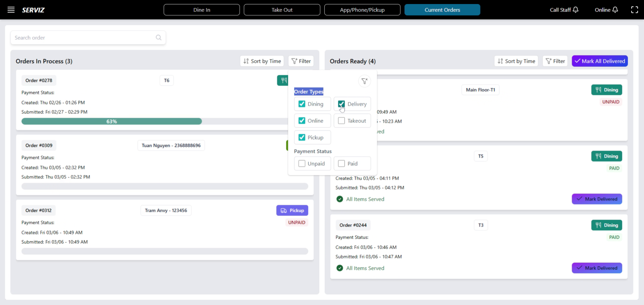
Task: Open the hamburger menu icon
Action: (11, 10)
